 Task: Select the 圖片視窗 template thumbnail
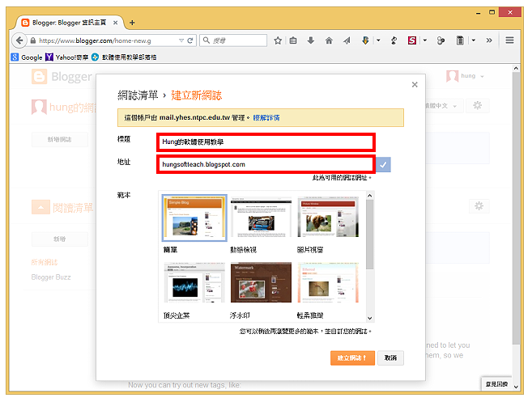click(x=328, y=217)
